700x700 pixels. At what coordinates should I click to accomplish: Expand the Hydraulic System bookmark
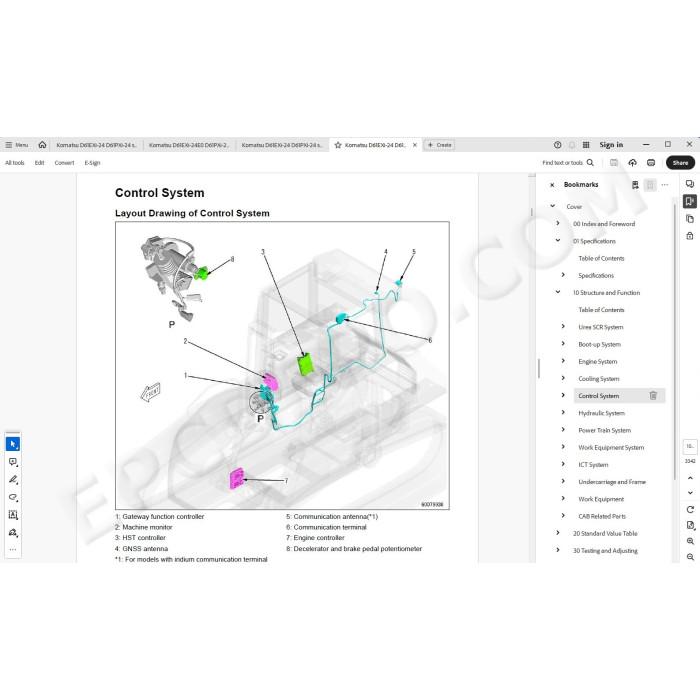[x=563, y=412]
